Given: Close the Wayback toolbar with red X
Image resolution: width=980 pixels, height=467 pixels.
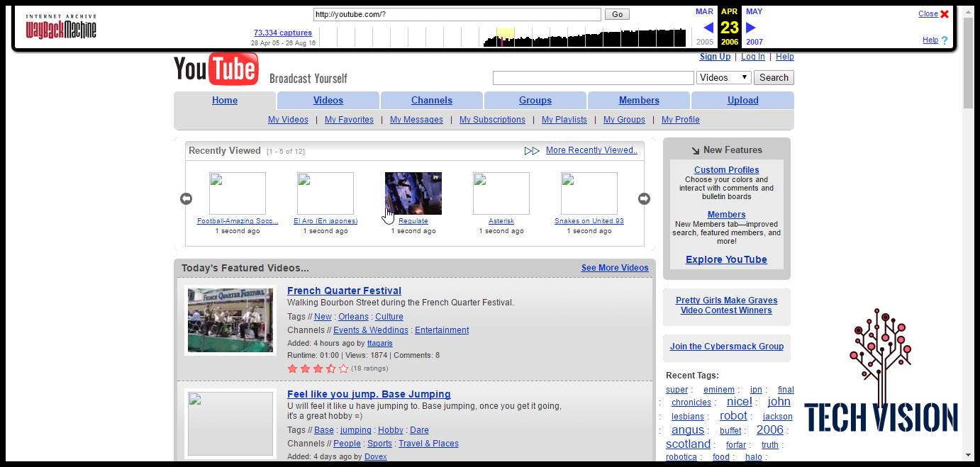Looking at the screenshot, I should tap(945, 14).
